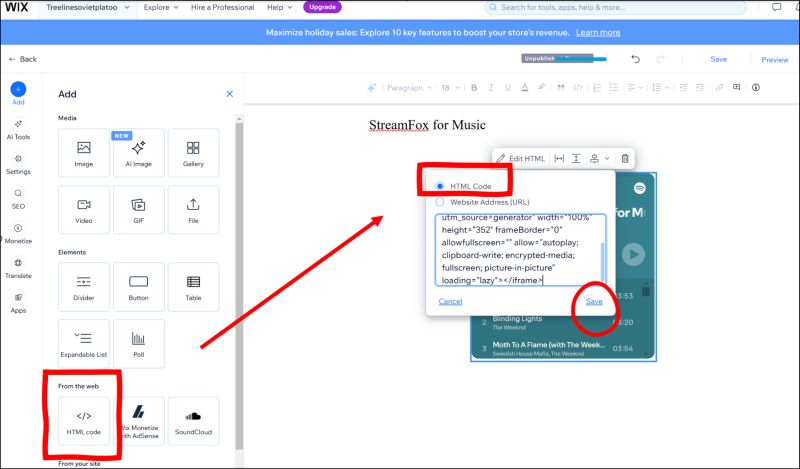Click the info icon in toolbar
This screenshot has width=800, height=469.
pyautogui.click(x=756, y=87)
